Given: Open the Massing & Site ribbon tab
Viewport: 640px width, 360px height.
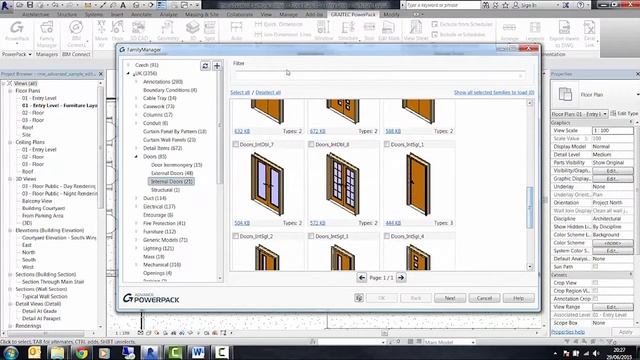Looking at the screenshot, I should point(202,14).
